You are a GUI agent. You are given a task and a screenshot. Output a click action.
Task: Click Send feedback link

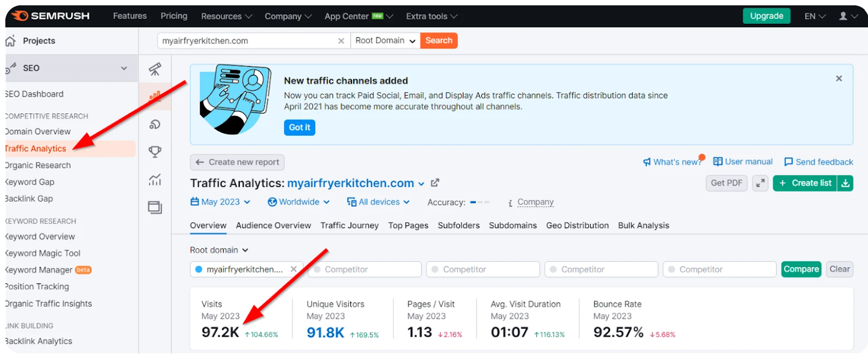point(819,162)
